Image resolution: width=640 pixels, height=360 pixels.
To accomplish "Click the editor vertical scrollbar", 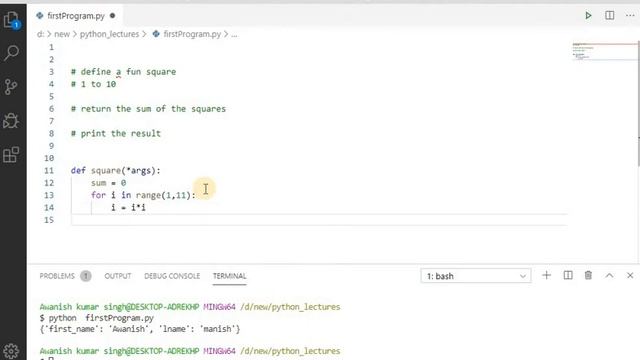I will 638,104.
